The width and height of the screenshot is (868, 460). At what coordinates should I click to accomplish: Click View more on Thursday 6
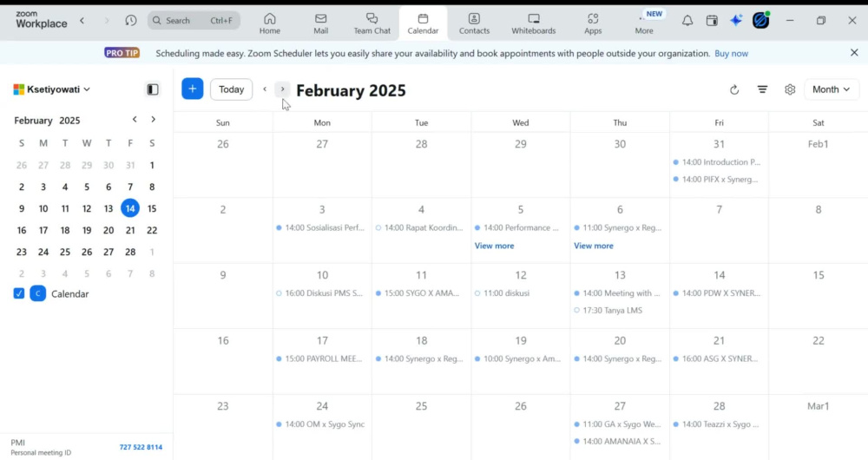(594, 246)
